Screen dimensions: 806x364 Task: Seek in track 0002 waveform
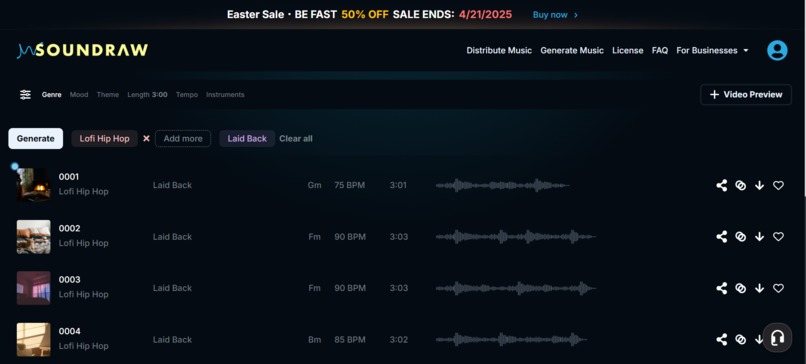[x=516, y=236]
